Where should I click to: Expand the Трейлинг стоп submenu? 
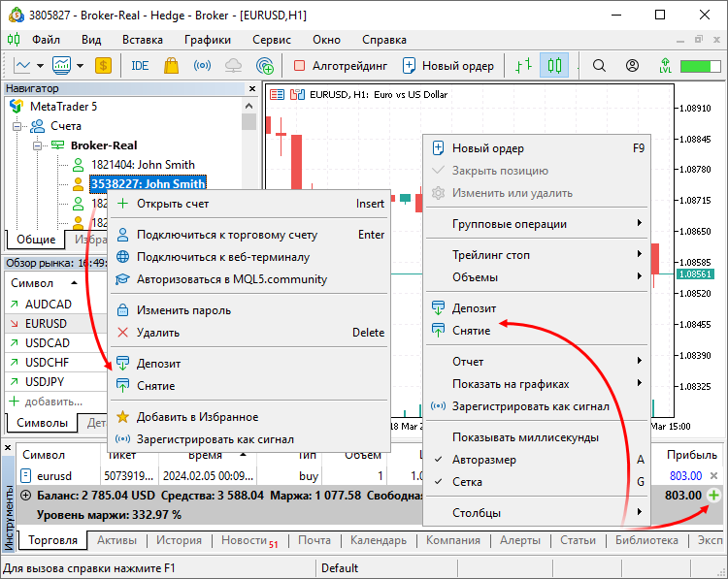(x=537, y=255)
